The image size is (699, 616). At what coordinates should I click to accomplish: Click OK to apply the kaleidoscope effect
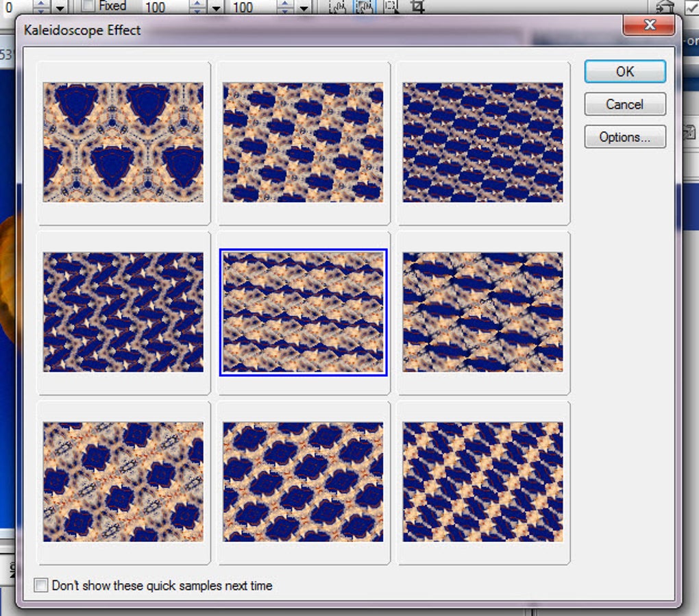625,71
